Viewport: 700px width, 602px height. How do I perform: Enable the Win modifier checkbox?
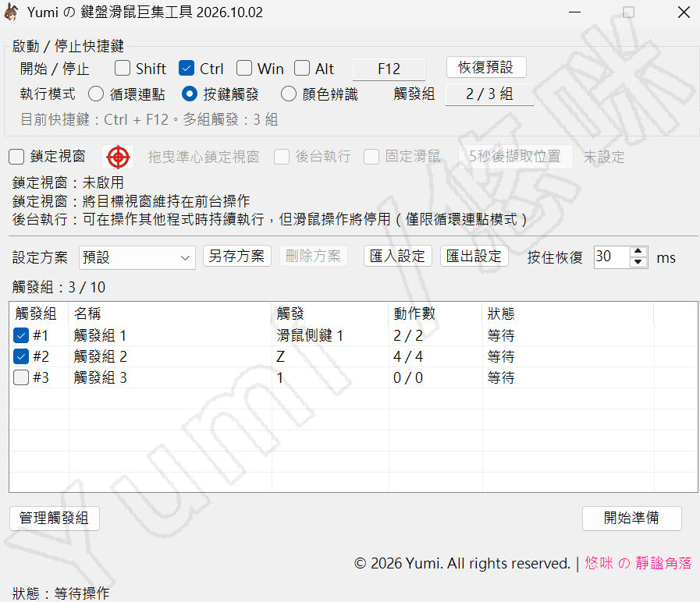pyautogui.click(x=244, y=69)
